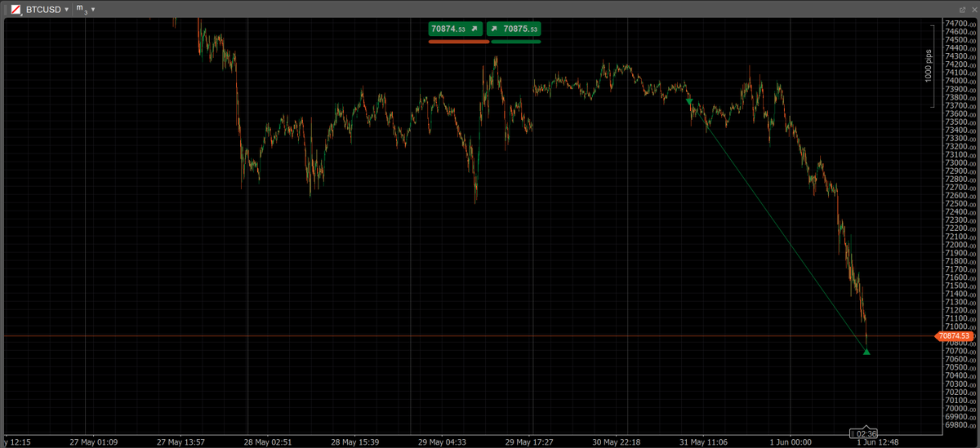Click the 1 Jun 12:48 time label
Screen dimensions: 980x448
coord(877,442)
